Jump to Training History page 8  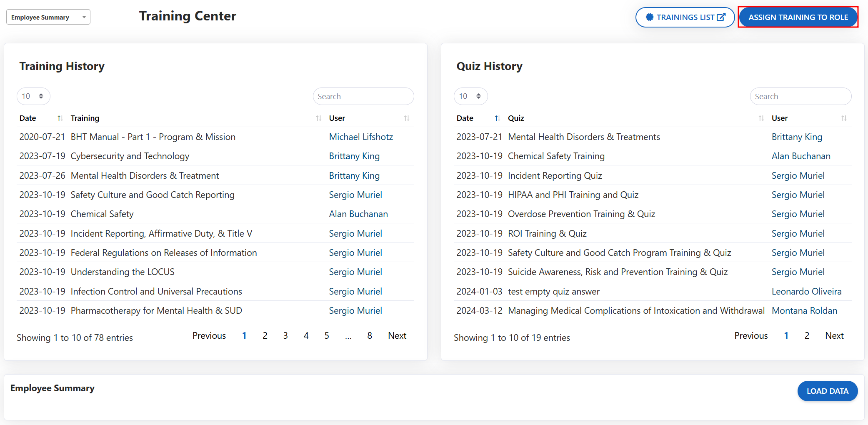[x=370, y=336]
